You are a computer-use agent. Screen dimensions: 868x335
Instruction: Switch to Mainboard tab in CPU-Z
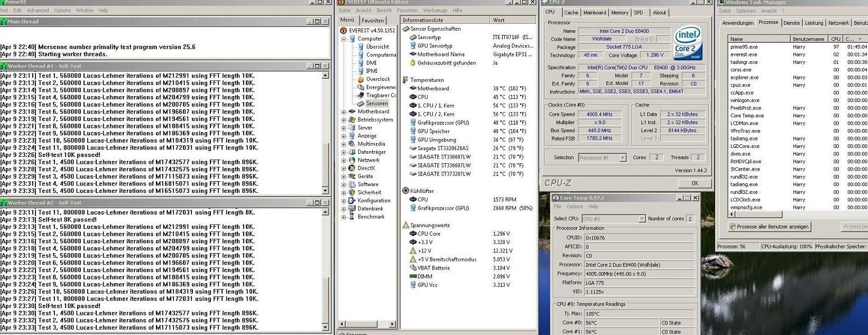(x=595, y=13)
